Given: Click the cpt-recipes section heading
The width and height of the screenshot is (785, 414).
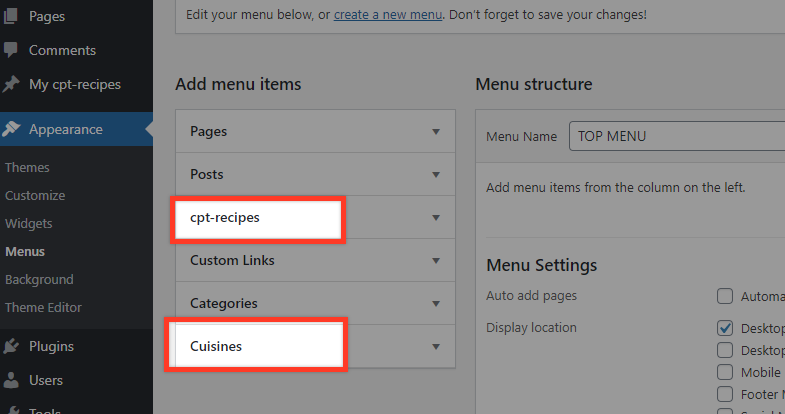Looking at the screenshot, I should [x=225, y=217].
